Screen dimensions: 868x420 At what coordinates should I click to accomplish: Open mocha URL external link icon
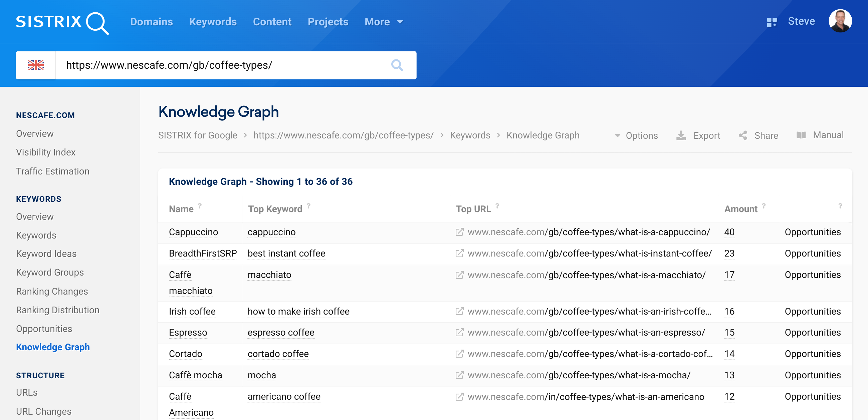(x=459, y=375)
